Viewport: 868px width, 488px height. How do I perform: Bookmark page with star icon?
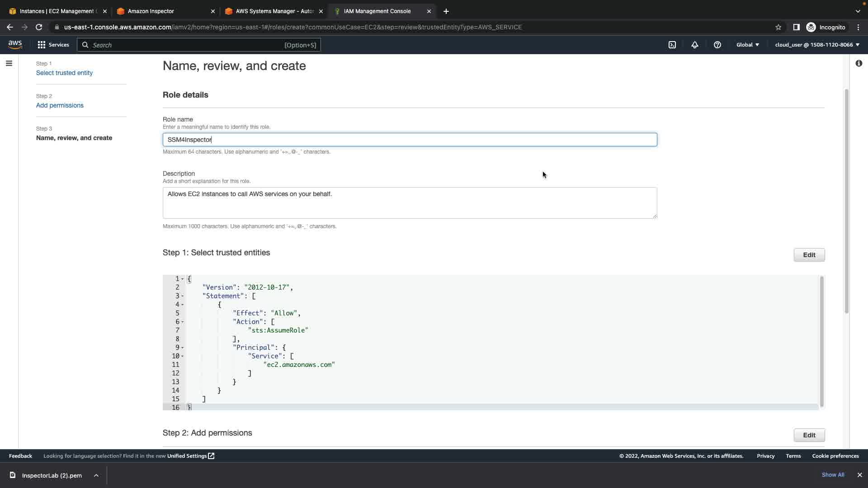click(x=778, y=27)
